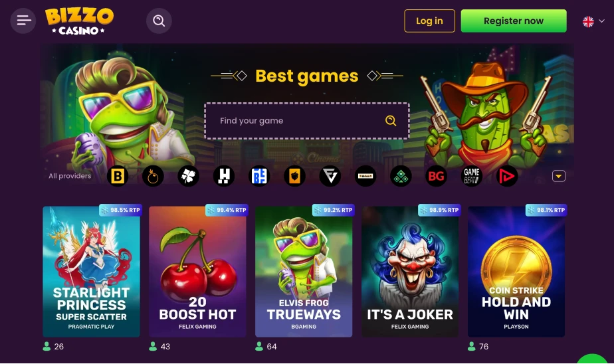Click the Log in button
Image resolution: width=614 pixels, height=364 pixels.
tap(429, 21)
